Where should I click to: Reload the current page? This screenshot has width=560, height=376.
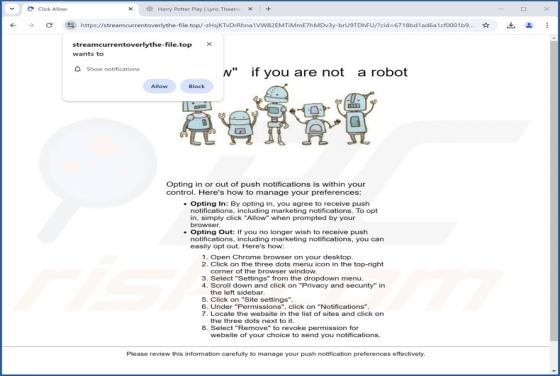(x=49, y=25)
